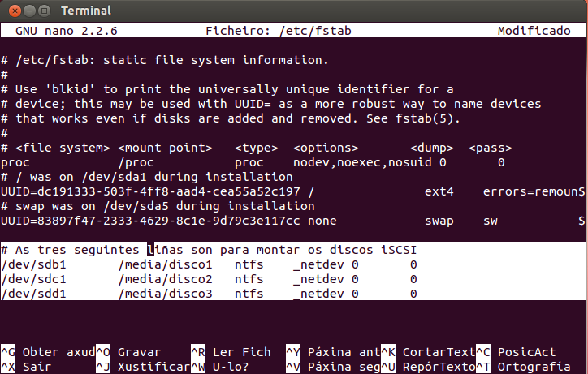Click the 'As tres seguintes liñas' comment
Image resolution: width=588 pixels, height=374 pixels.
(209, 250)
